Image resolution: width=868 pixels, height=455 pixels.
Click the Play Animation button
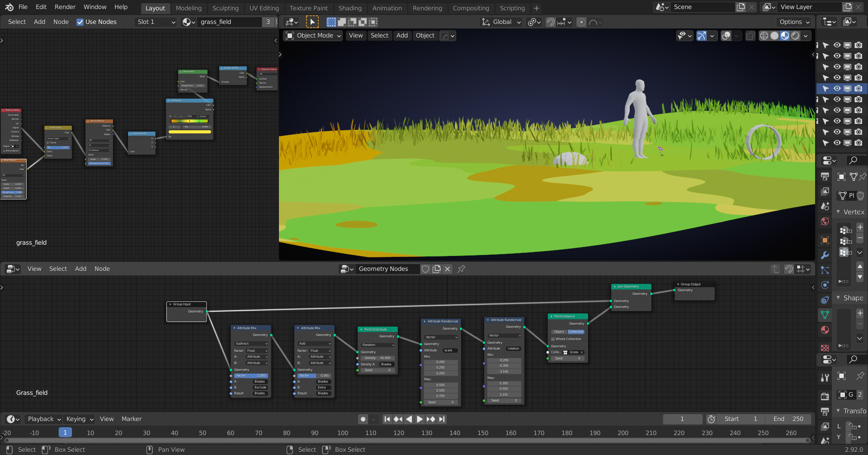(420, 419)
